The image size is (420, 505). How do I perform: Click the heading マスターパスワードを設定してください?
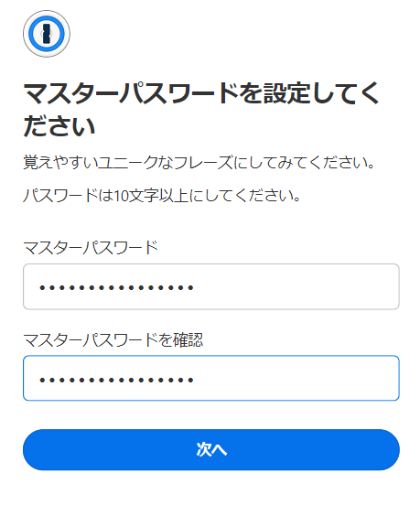[201, 110]
